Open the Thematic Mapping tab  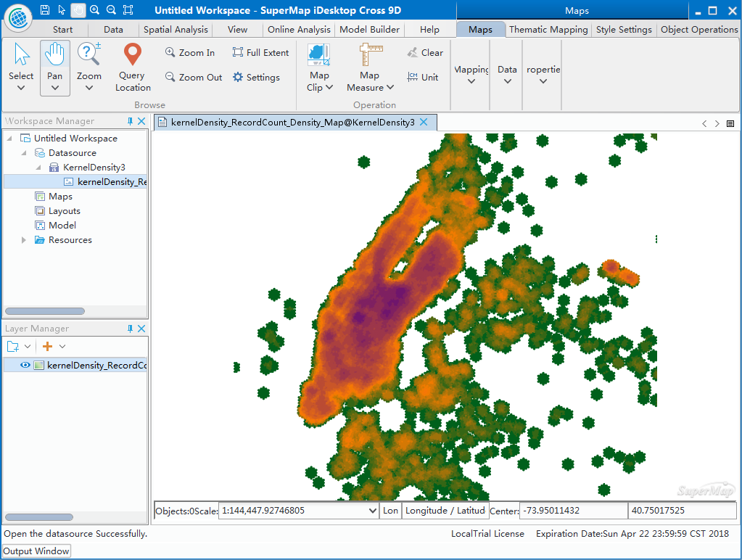548,30
